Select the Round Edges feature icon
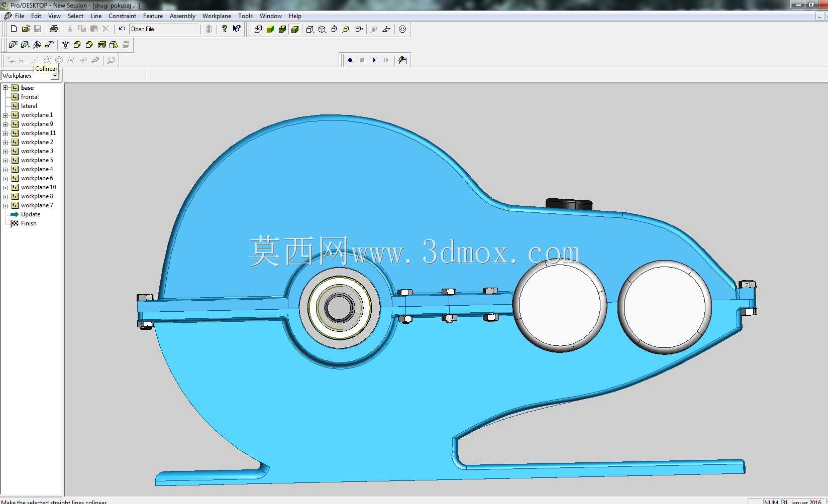The height and width of the screenshot is (504, 828). pos(77,45)
